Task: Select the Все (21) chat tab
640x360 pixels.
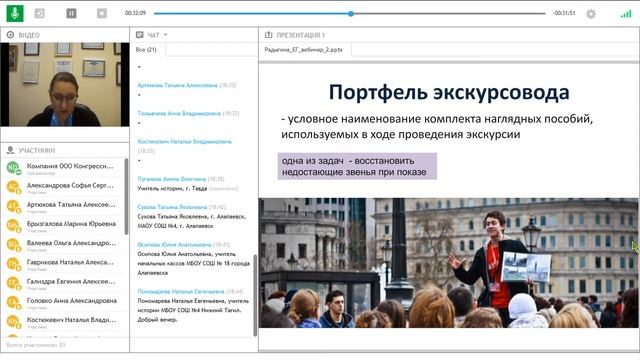Action: click(146, 49)
